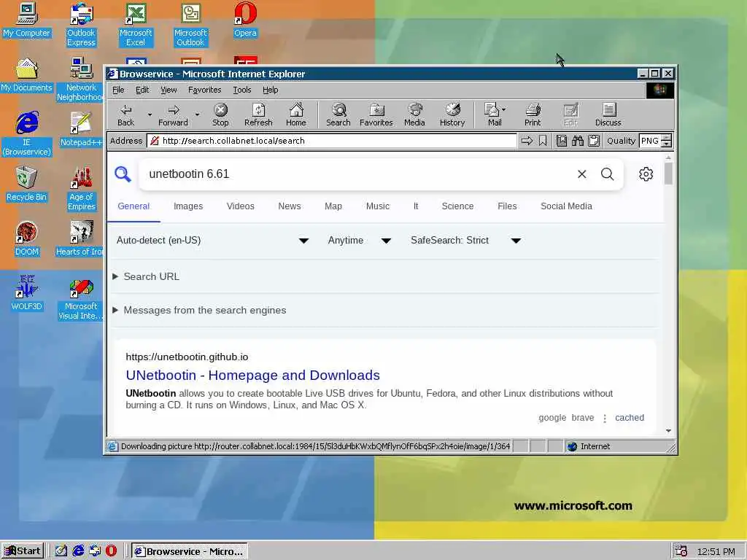
Task: Open the Tools menu
Action: [242, 90]
